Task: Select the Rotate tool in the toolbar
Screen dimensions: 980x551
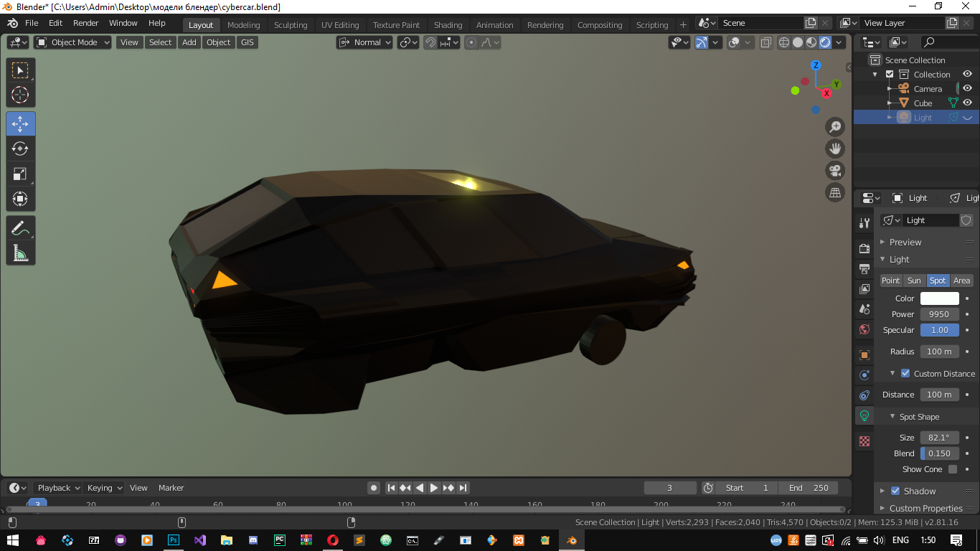Action: coord(20,149)
